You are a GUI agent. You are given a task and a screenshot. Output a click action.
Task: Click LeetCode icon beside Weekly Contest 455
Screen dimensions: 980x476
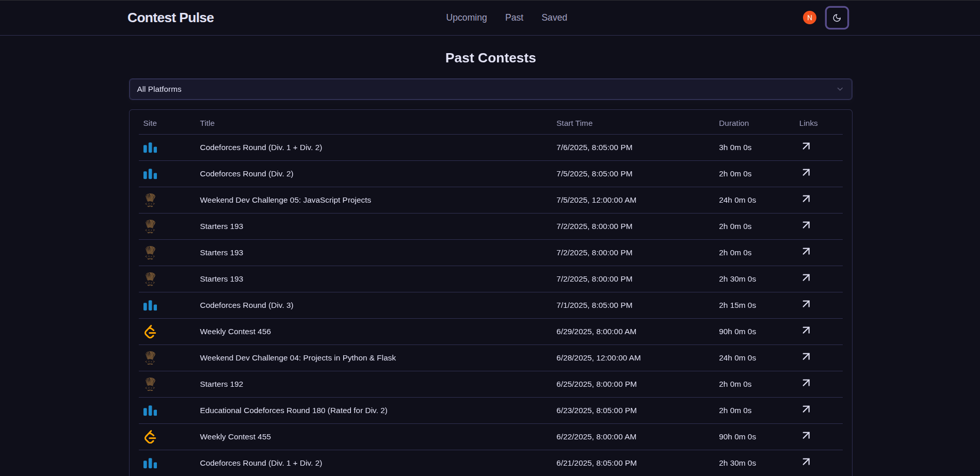click(x=150, y=437)
